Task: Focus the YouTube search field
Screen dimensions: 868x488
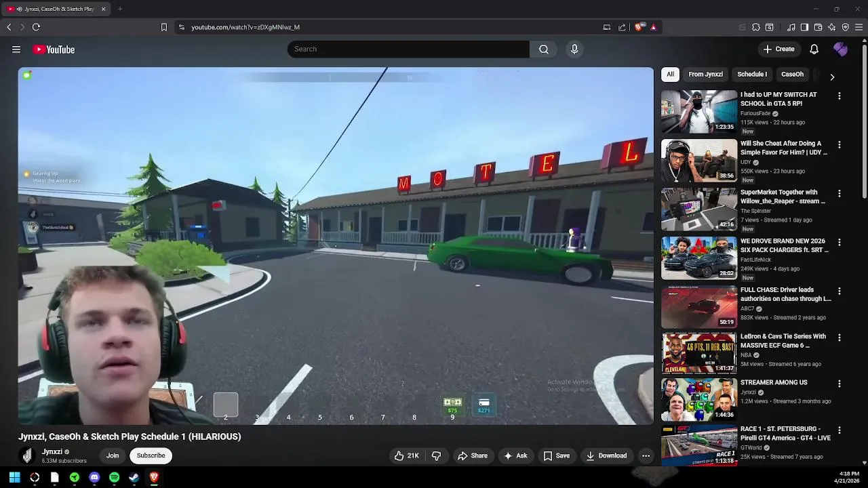Action: (x=408, y=49)
